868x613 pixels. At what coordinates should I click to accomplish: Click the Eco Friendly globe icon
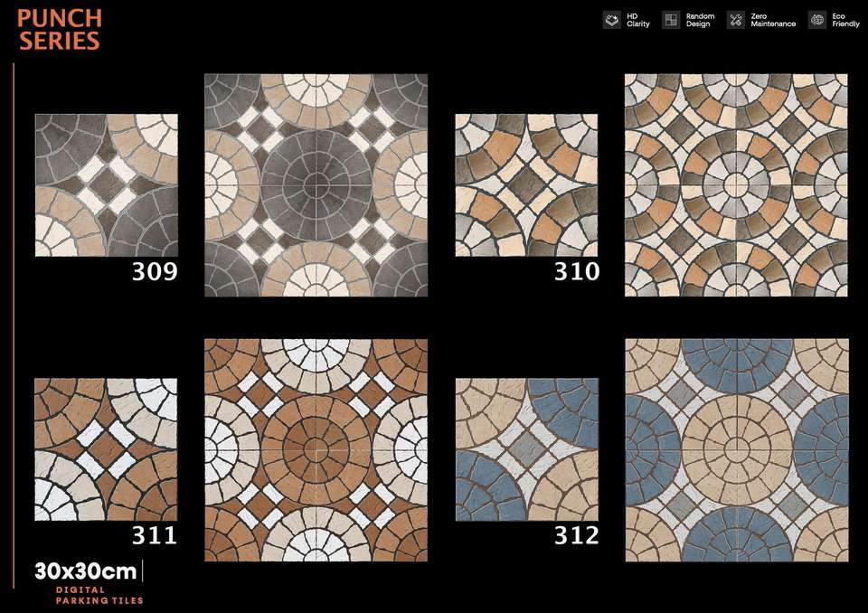[817, 21]
